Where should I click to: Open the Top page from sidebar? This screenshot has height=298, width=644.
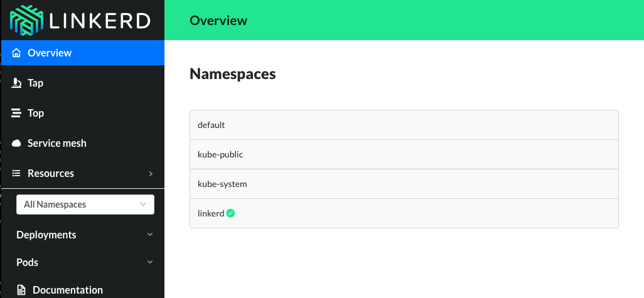(36, 113)
